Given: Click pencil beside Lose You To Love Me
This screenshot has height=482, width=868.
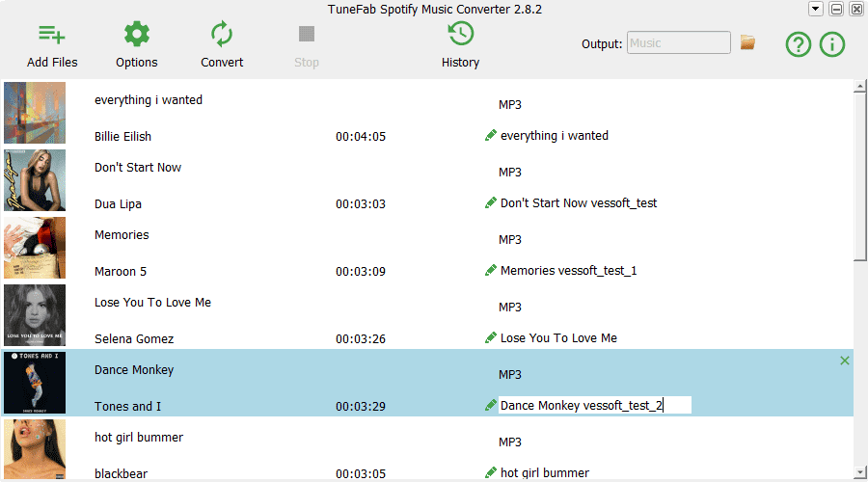Looking at the screenshot, I should coord(491,338).
